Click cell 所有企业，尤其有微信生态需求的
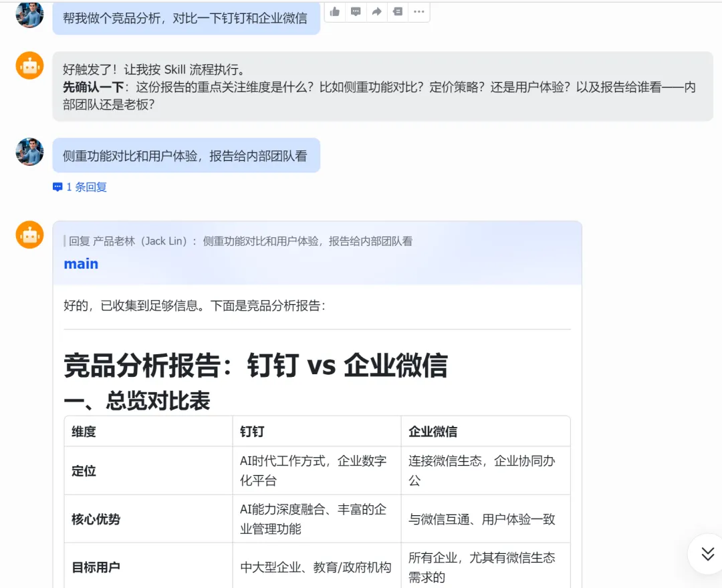The width and height of the screenshot is (722, 588). pyautogui.click(x=486, y=567)
